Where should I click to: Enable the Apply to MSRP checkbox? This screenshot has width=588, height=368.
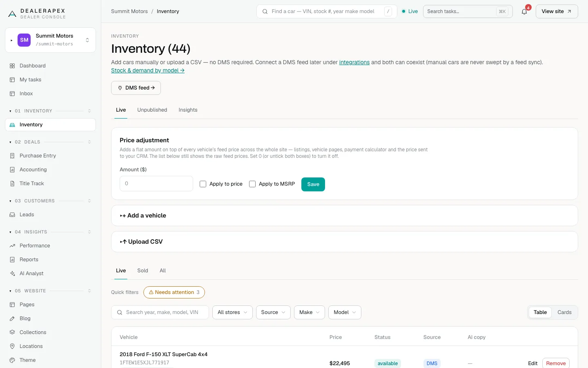[x=252, y=184]
